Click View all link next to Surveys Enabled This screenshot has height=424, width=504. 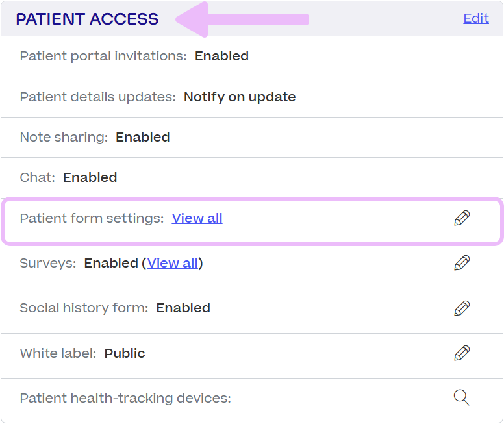(x=172, y=263)
